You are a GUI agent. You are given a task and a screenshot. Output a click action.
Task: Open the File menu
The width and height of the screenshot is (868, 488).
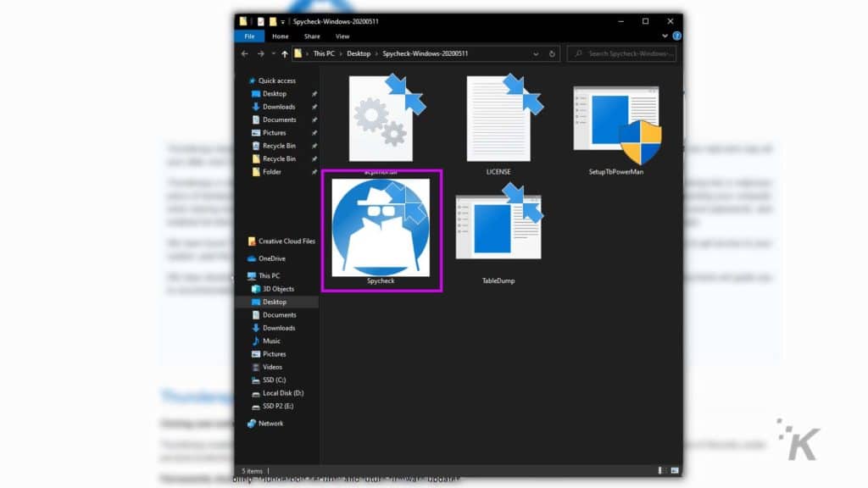pyautogui.click(x=250, y=36)
